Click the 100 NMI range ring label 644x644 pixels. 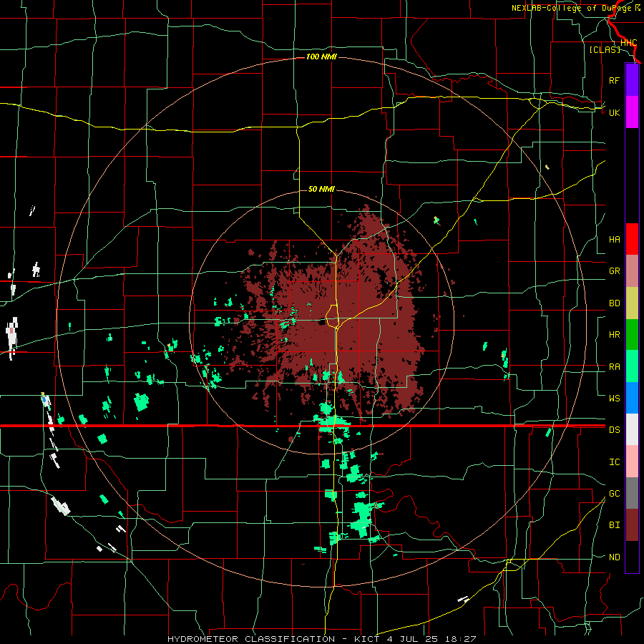(x=321, y=57)
